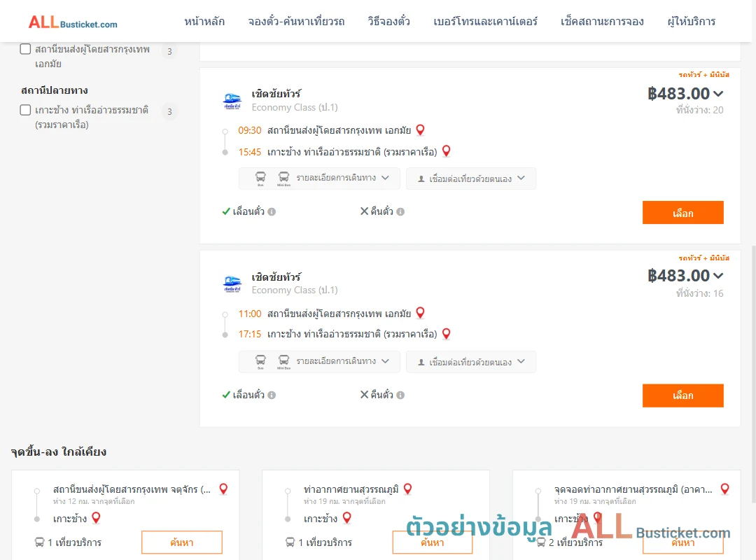Click bus icon by 1 เที่ยวบริการ, ท่าอากาศยานสุวรรณภูมิ card
The image size is (756, 560).
tap(290, 542)
